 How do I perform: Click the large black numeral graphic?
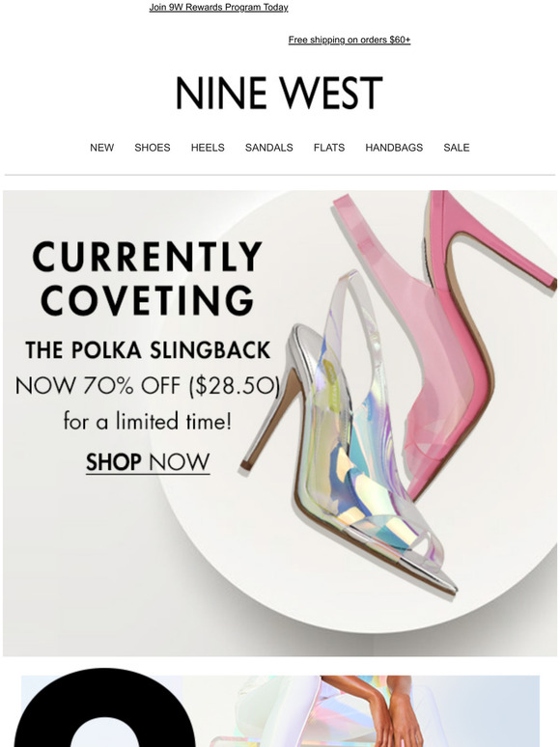coord(102,708)
